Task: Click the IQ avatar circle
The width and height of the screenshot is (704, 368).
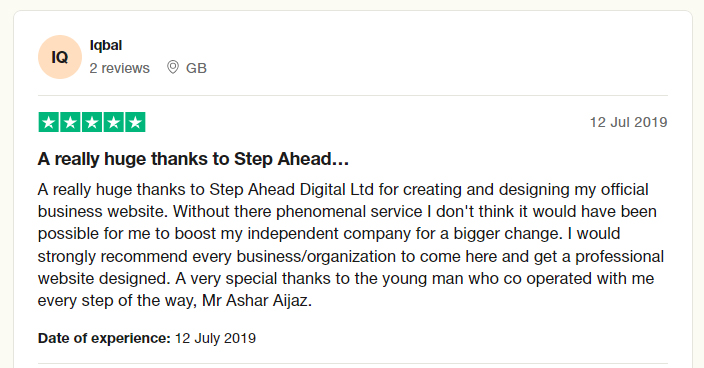Action: tap(60, 57)
